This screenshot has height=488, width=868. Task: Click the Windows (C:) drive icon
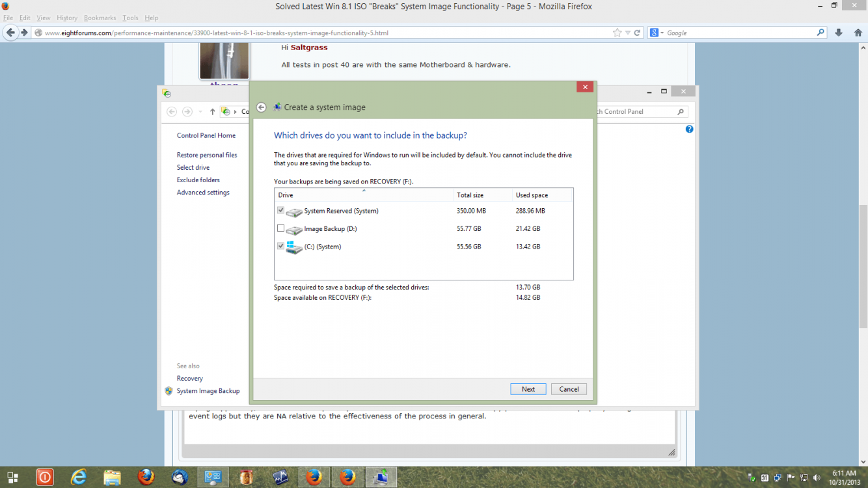point(294,247)
